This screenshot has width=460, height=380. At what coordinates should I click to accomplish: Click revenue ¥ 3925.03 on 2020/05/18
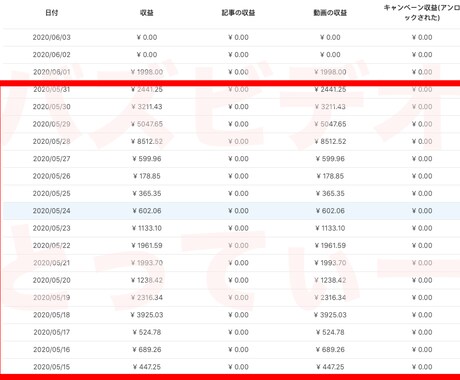[147, 315]
